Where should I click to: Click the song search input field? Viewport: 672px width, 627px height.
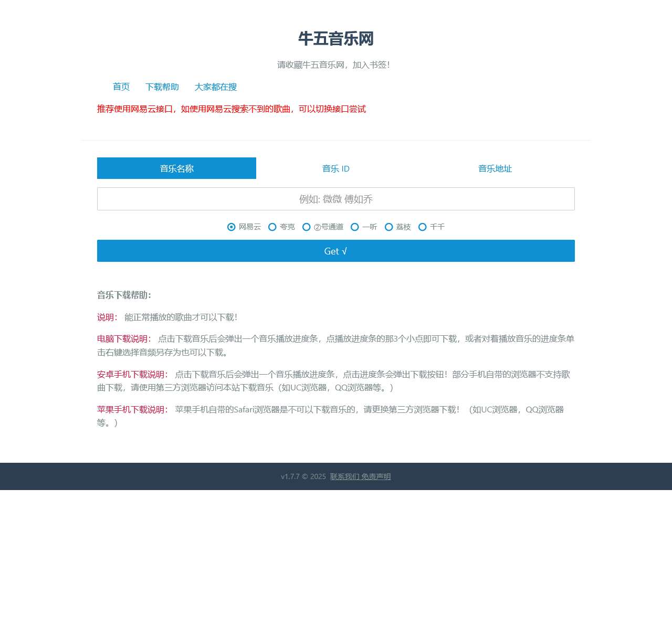click(x=335, y=199)
